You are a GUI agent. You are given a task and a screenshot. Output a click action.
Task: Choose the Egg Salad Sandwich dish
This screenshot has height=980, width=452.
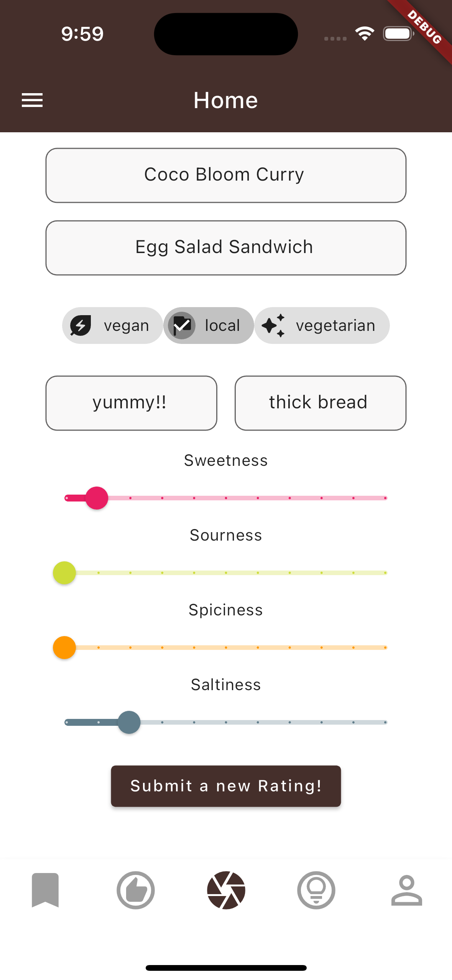tap(226, 248)
